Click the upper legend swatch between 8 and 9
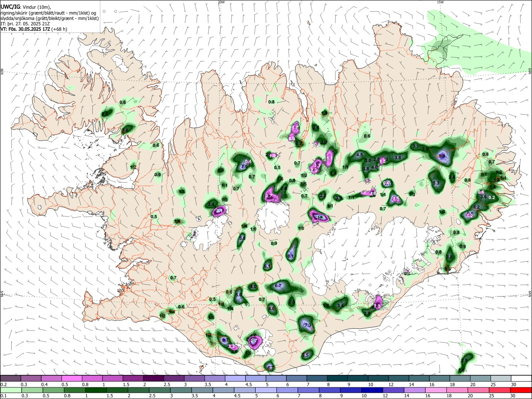Image resolution: width=532 pixels, height=399 pixels. coord(337,378)
